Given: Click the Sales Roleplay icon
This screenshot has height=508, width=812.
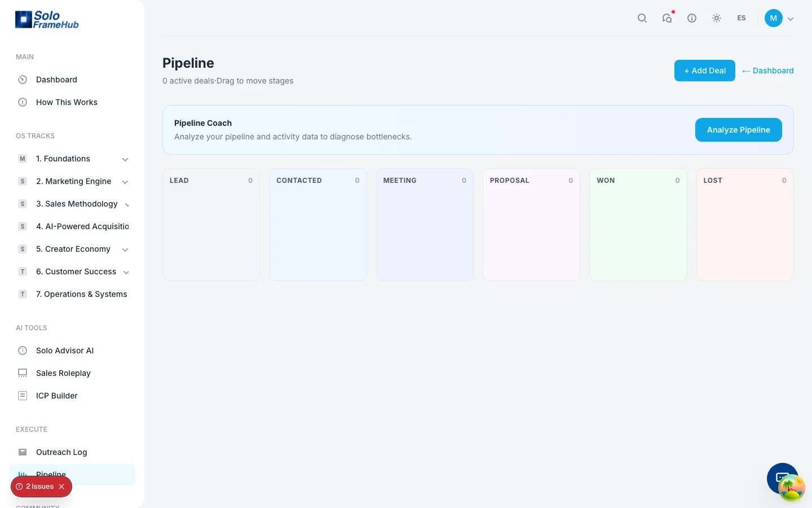Looking at the screenshot, I should click(x=23, y=373).
